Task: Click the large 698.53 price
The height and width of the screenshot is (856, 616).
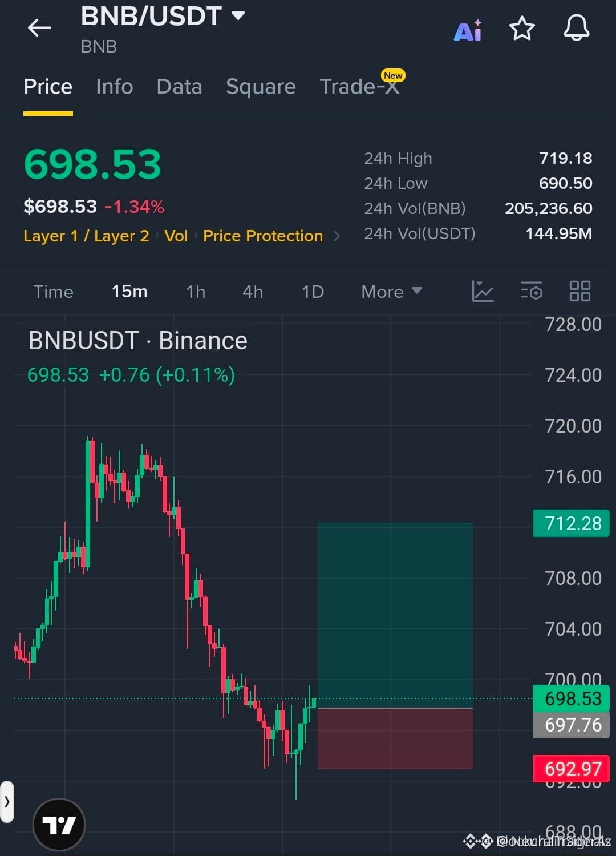Action: [92, 164]
